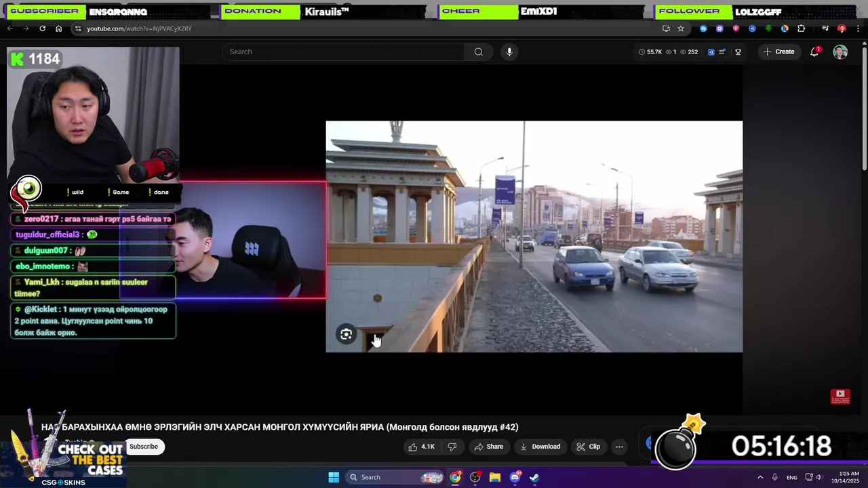This screenshot has width=868, height=488.
Task: Open more actions three-dot menu below video
Action: coord(619,447)
